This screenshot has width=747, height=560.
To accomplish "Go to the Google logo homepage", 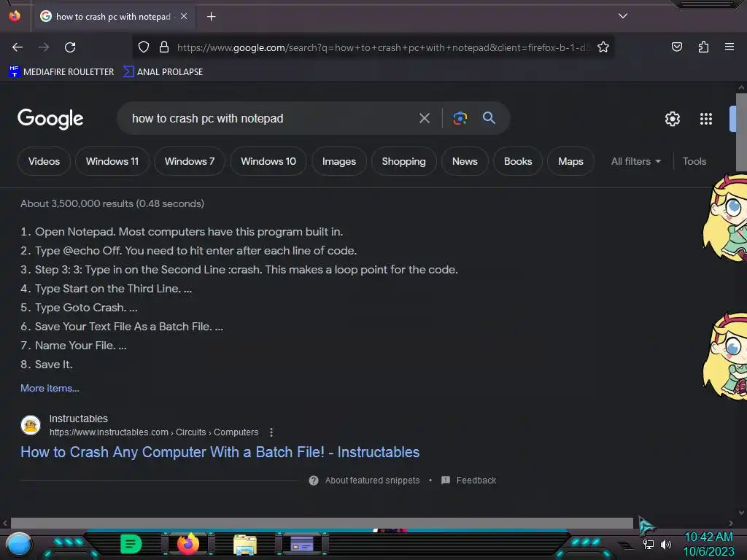I will [50, 119].
